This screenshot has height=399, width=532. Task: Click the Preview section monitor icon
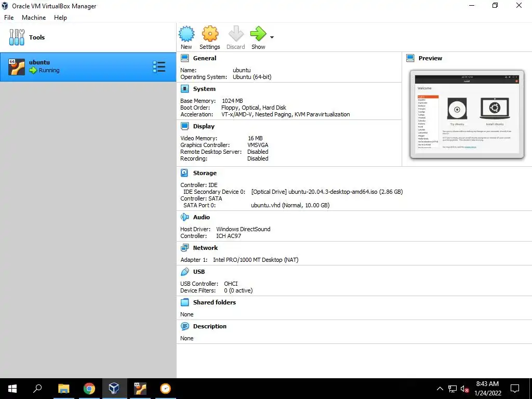(x=410, y=58)
